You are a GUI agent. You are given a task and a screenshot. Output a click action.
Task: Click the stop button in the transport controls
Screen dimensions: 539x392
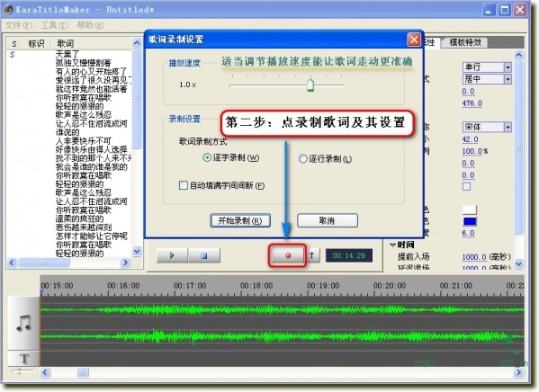pos(204,255)
